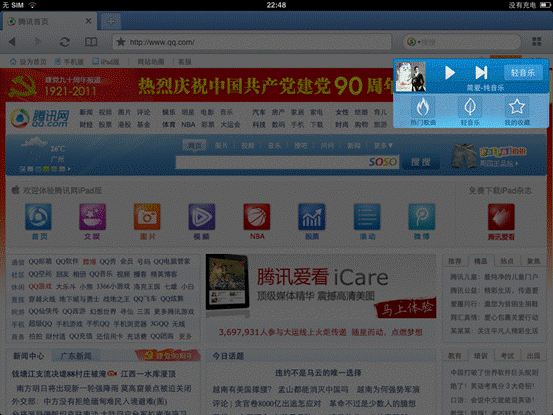Click the Wi-Fi status bar icon
Screen dimensions: 553x415
tap(32, 5)
